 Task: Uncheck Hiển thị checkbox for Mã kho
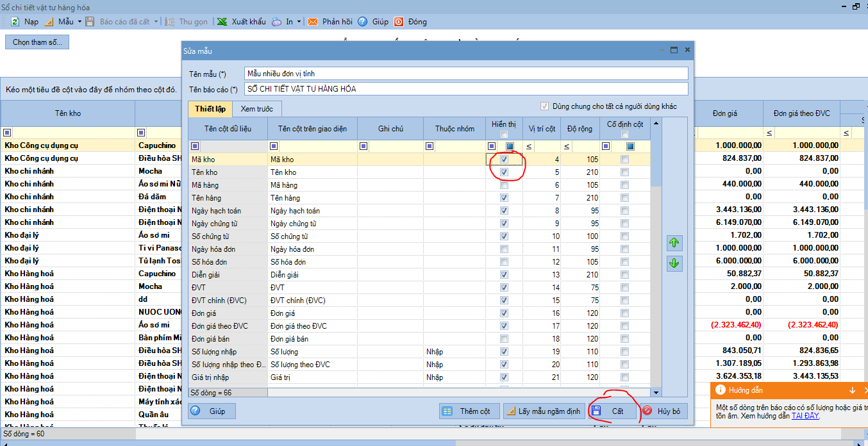click(x=505, y=160)
